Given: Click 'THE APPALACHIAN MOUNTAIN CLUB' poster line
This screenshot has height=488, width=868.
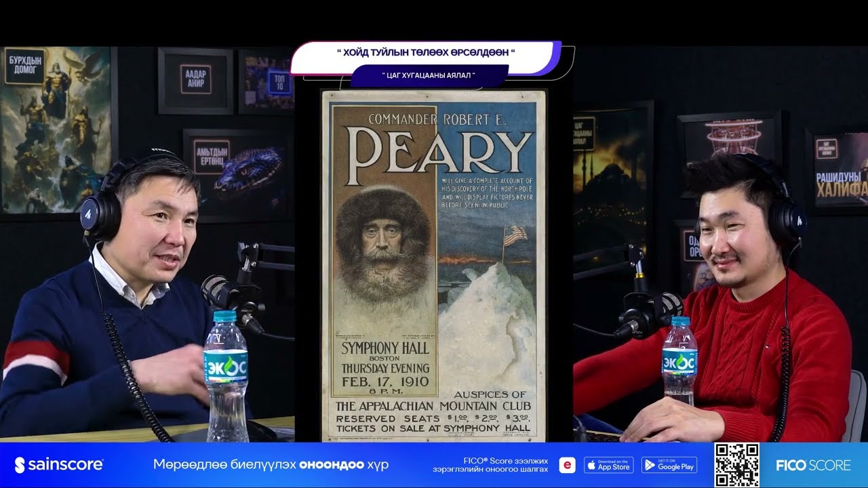Looking at the screenshot, I should pos(433,406).
